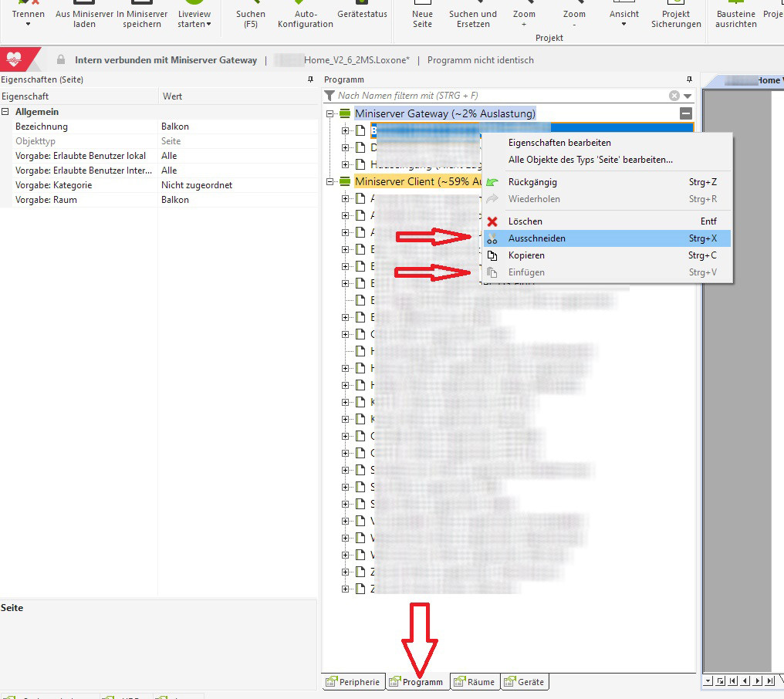
Task: Jump to first page with navigation arrow
Action: 732,680
